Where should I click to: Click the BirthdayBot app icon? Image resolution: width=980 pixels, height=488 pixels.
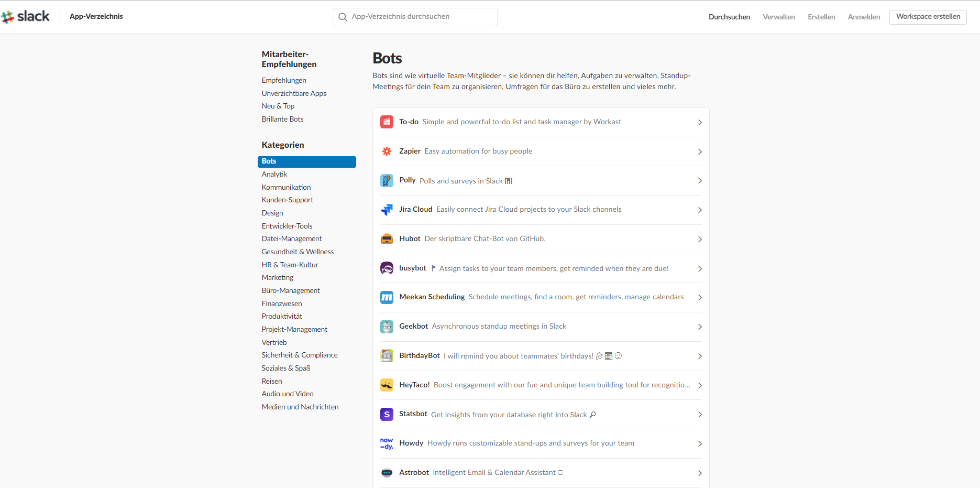point(387,356)
